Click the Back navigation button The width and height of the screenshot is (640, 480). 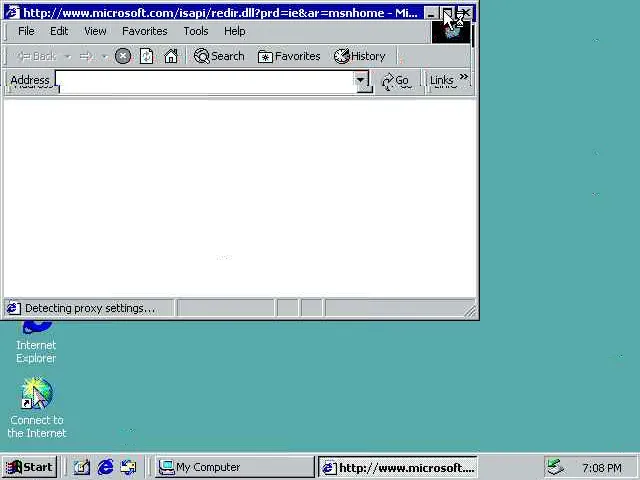click(36, 56)
